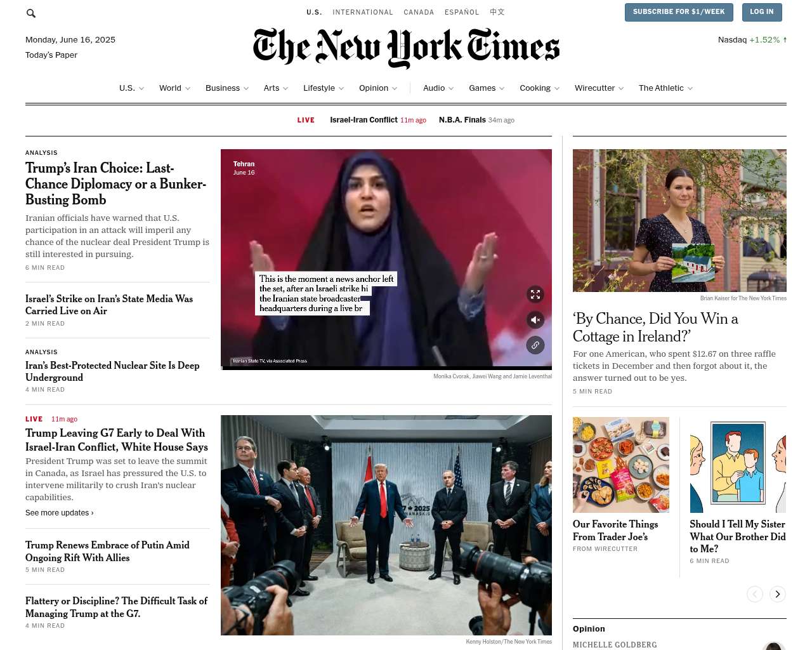Image resolution: width=812 pixels, height=650 pixels.
Task: Expand the Business section dropdown
Action: click(x=246, y=88)
